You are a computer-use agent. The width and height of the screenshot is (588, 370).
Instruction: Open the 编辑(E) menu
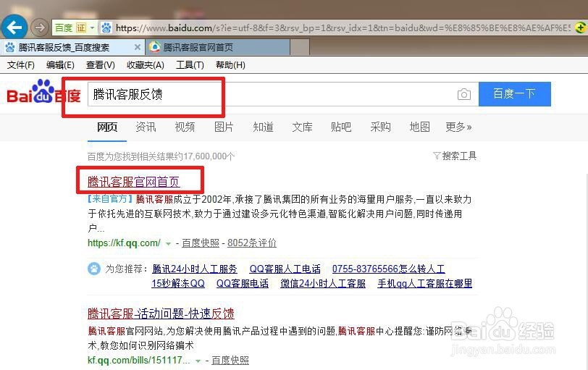60,65
